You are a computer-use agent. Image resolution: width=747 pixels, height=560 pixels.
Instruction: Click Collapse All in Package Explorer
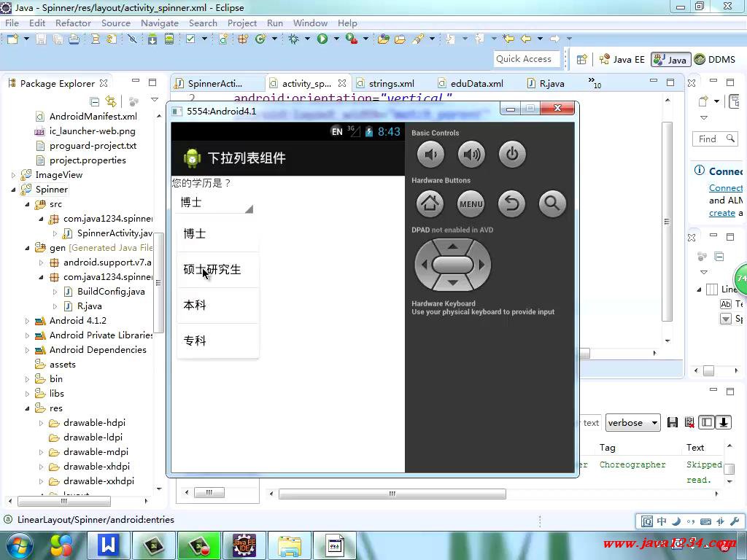point(94,101)
